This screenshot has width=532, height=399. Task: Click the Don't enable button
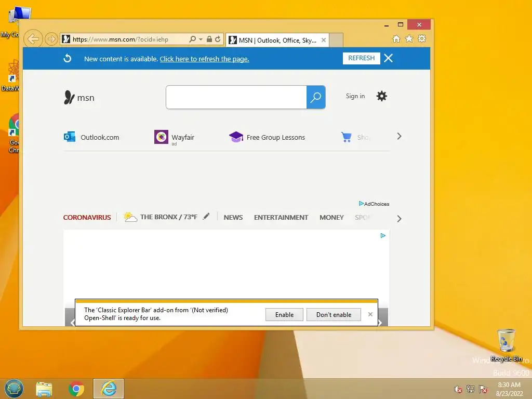tap(334, 314)
